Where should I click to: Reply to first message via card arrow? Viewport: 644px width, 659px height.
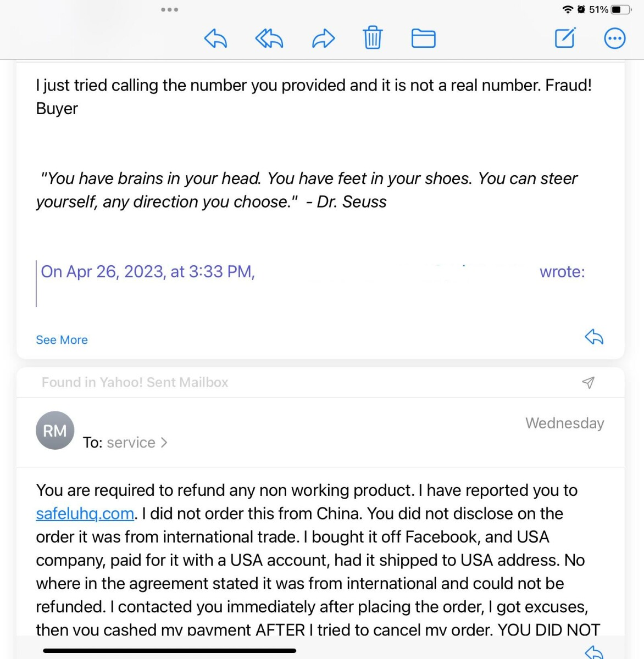[594, 337]
